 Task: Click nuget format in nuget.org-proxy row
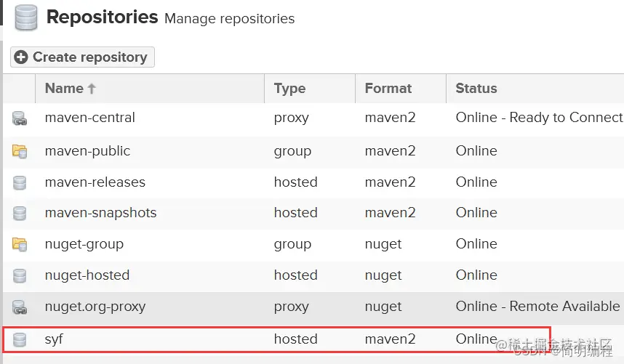pos(383,307)
